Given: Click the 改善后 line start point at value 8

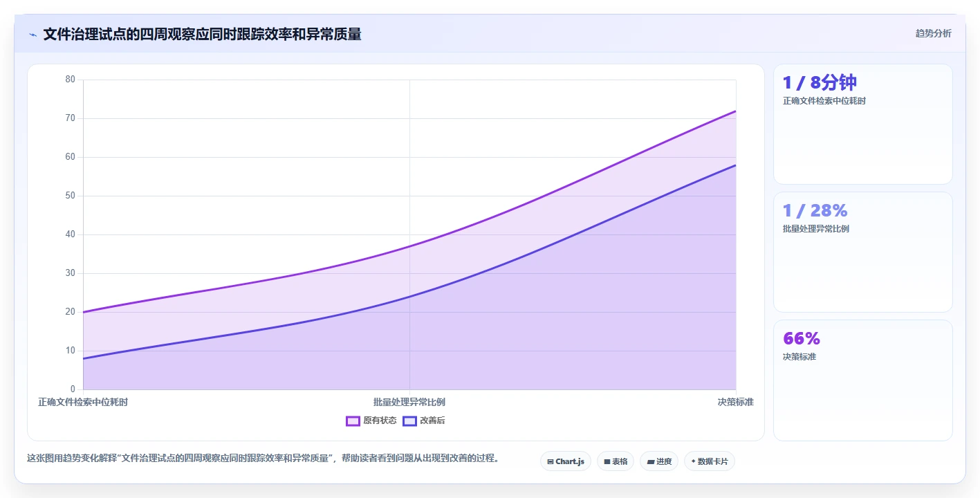Looking at the screenshot, I should click(83, 358).
